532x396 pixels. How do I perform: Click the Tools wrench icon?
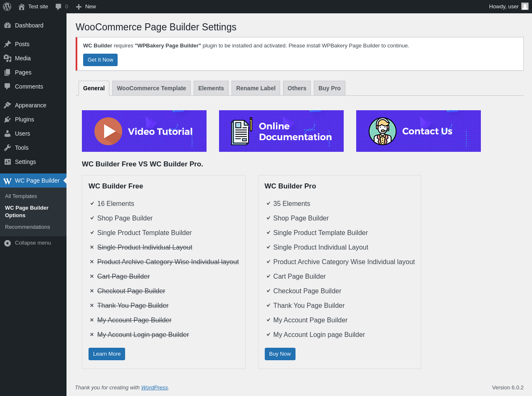[x=7, y=148]
